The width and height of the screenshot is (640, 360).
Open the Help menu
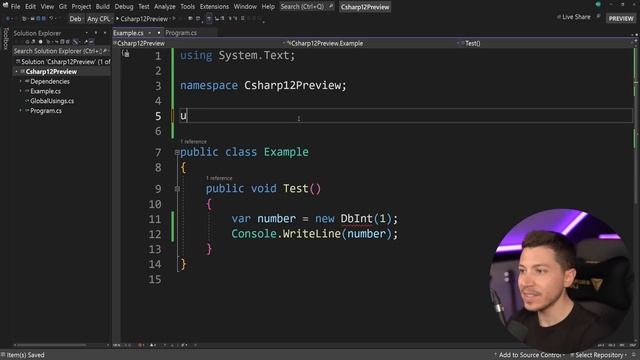pos(268,7)
